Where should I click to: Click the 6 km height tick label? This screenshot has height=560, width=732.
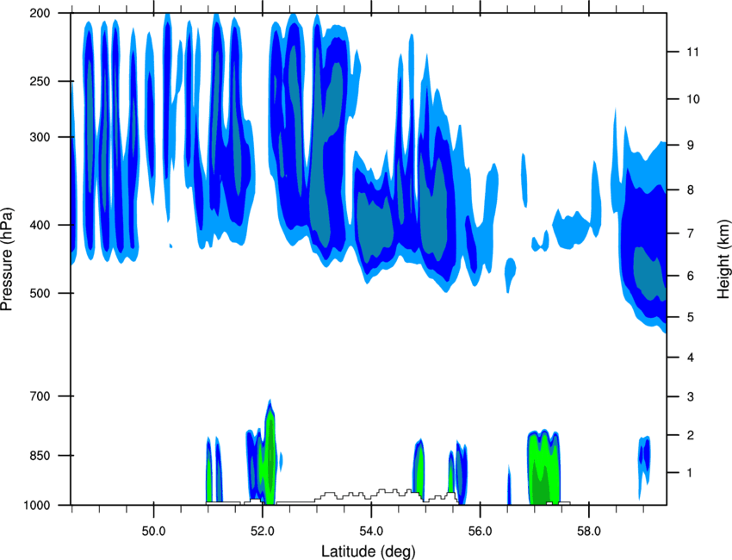(690, 276)
